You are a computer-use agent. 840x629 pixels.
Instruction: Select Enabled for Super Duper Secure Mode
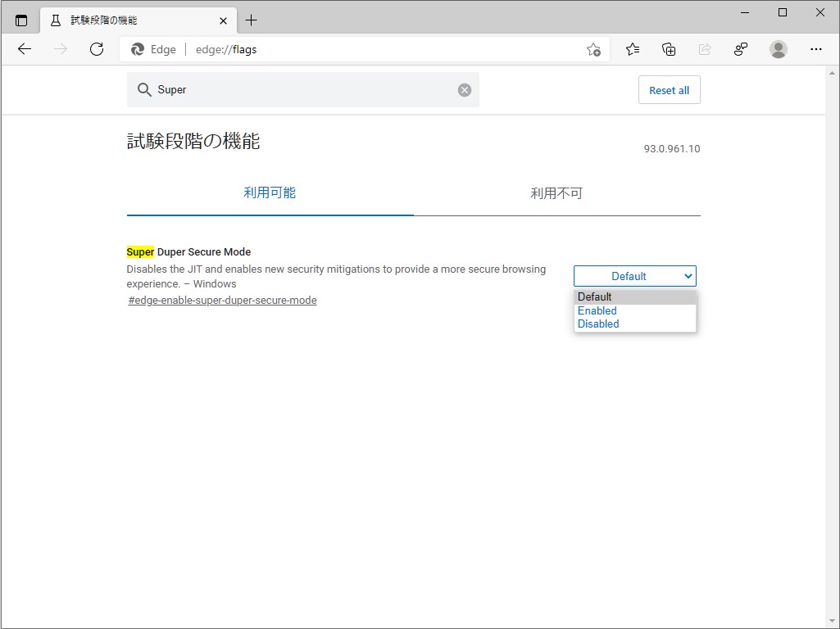click(x=597, y=310)
